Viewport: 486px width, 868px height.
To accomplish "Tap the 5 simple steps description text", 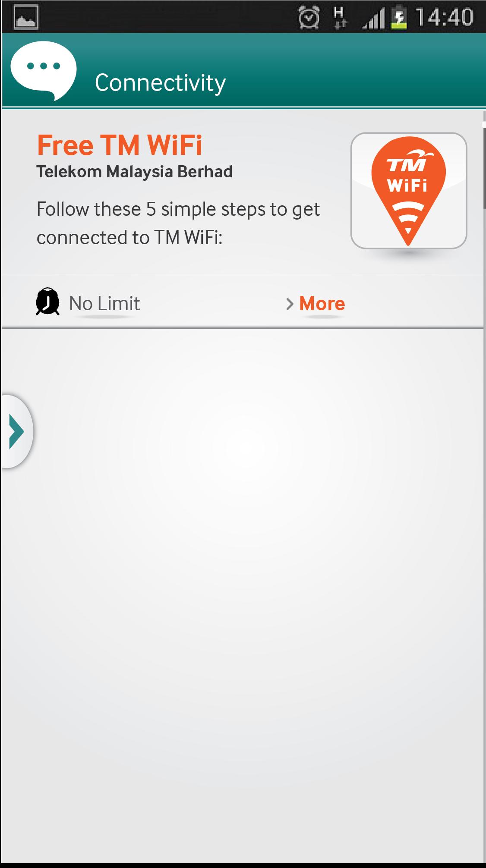I will pyautogui.click(x=178, y=223).
